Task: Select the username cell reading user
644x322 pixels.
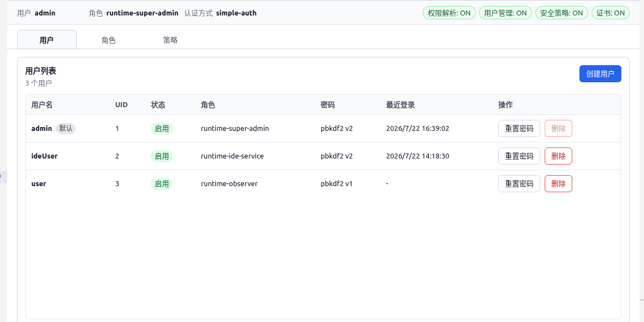Action: 39,184
